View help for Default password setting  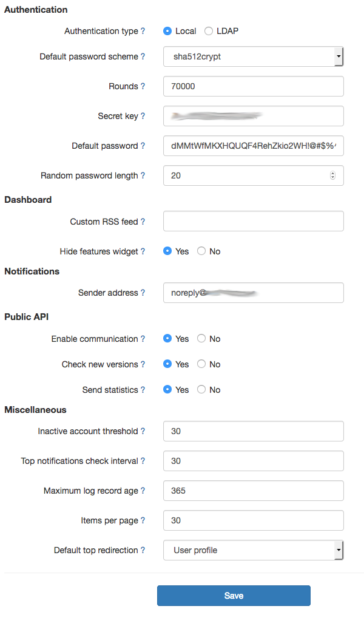click(143, 146)
